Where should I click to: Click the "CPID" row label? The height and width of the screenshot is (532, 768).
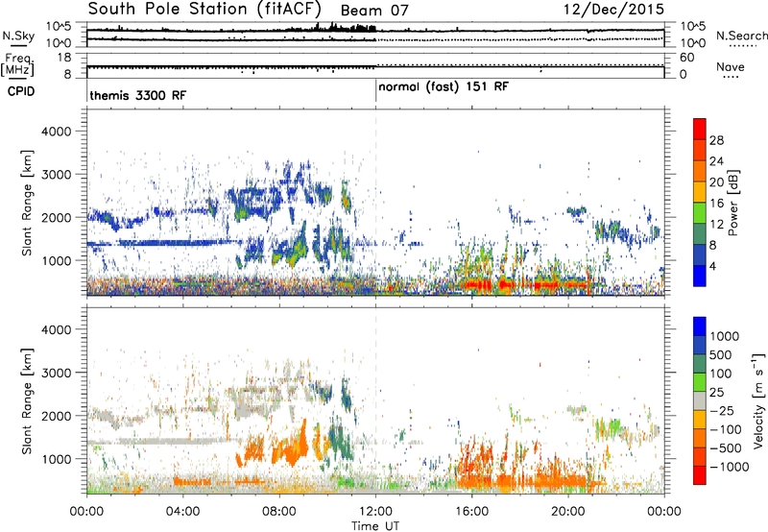click(20, 91)
